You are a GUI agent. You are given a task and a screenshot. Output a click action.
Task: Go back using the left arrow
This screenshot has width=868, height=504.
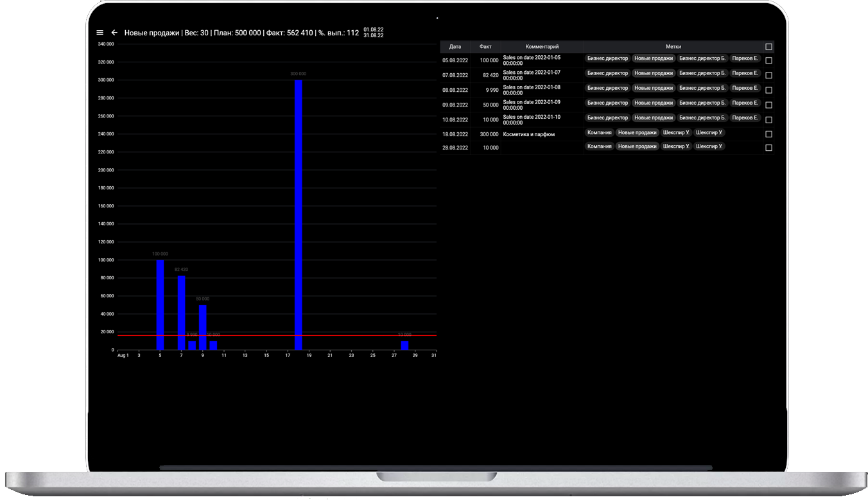pos(114,33)
